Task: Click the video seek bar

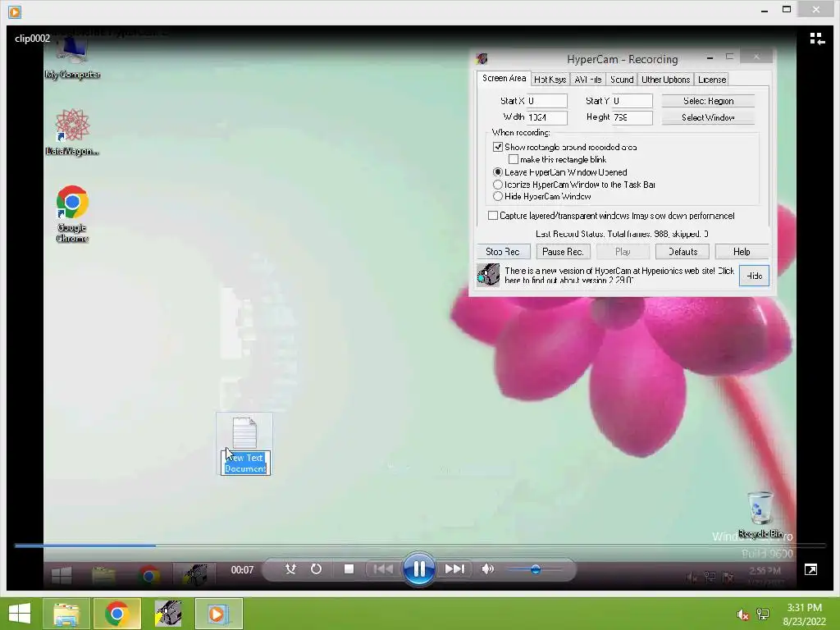Action: click(x=420, y=546)
